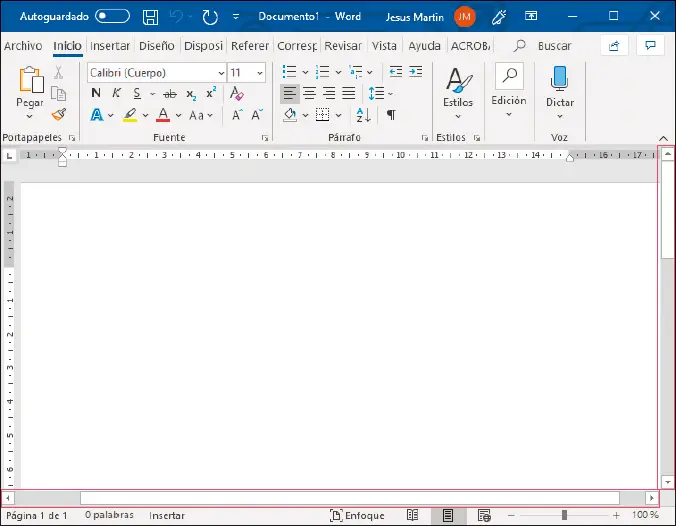Open the Calibri (Cuerpo) font dropdown
Screen dimensions: 676x526
click(x=220, y=73)
